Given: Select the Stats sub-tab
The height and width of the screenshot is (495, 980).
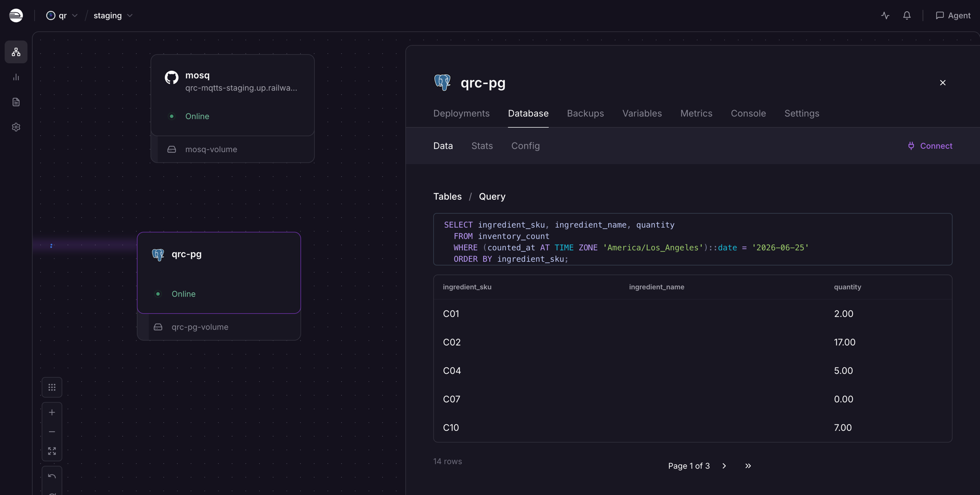Looking at the screenshot, I should tap(482, 146).
